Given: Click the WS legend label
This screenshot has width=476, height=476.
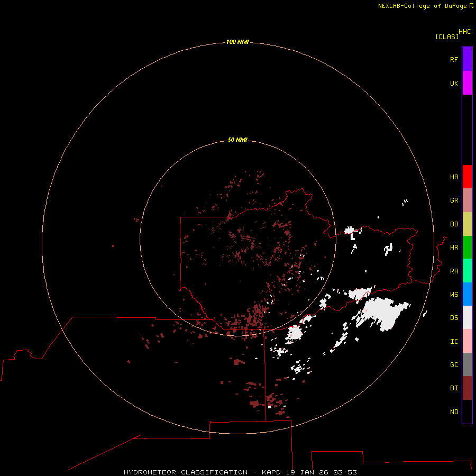Looking at the screenshot, I should click(x=454, y=295).
